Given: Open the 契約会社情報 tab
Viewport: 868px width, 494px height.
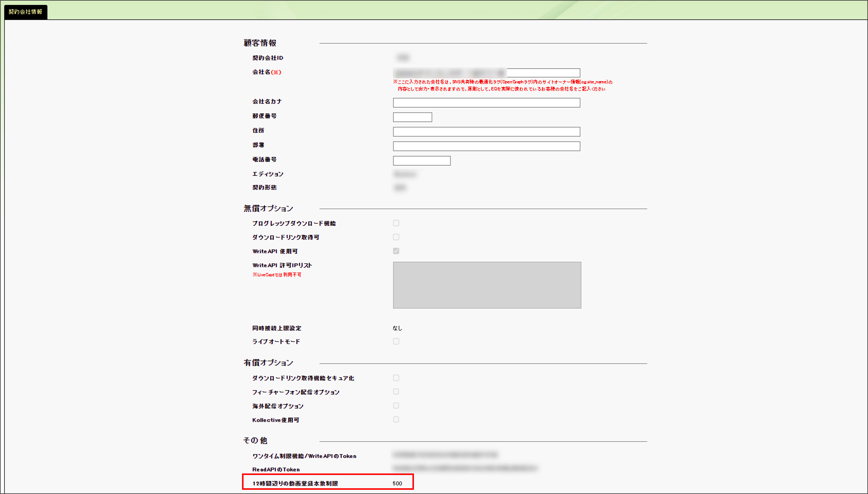Looking at the screenshot, I should click(x=26, y=12).
